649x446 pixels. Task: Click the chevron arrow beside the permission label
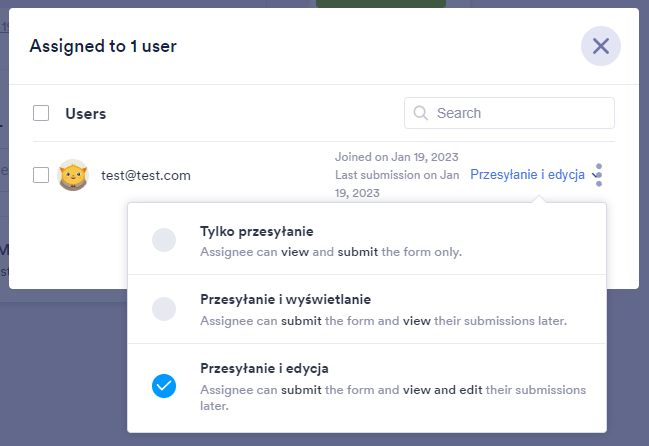click(x=593, y=176)
